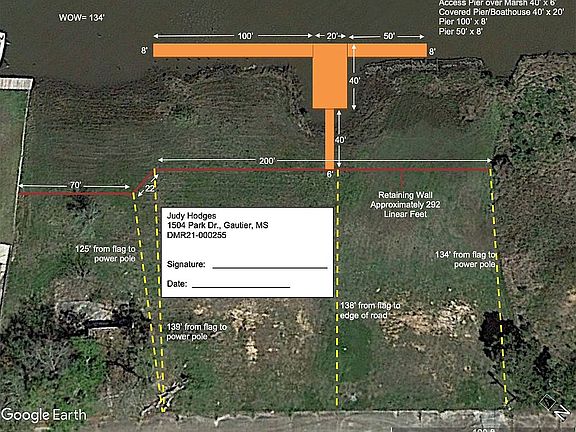Click the 'Covered Pier/Boathouse 40' x 20'' text
The image size is (576, 432).
[501, 12]
